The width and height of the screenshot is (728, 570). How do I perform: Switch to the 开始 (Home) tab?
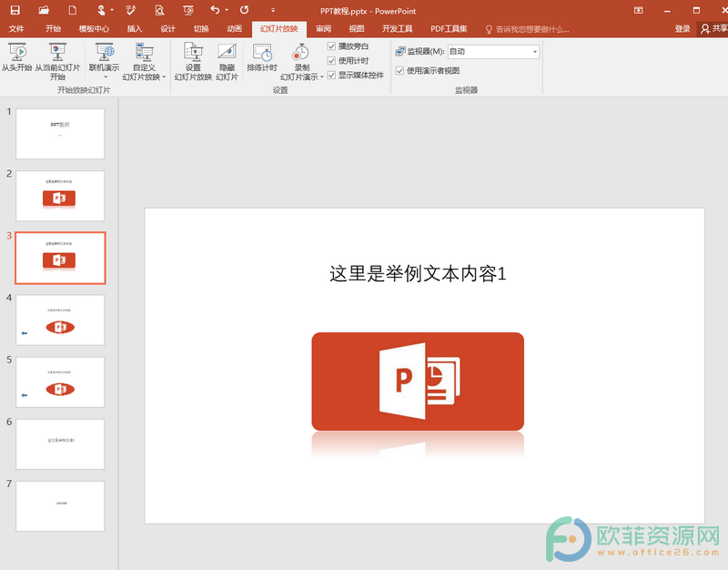click(54, 29)
